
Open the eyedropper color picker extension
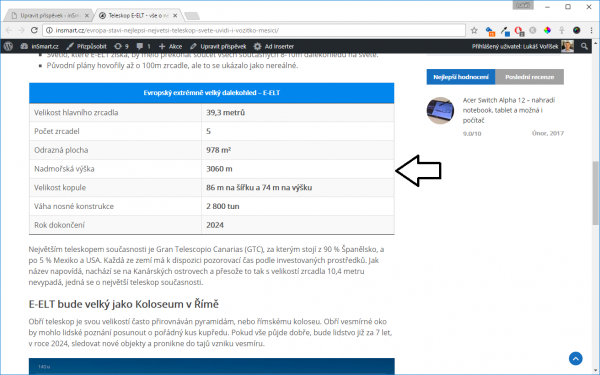[x=505, y=31]
